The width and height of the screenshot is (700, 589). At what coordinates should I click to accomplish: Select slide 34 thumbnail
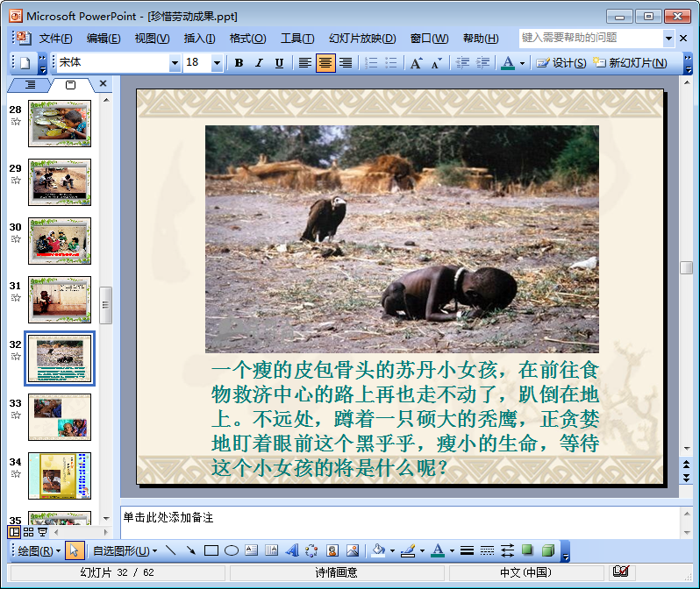click(x=60, y=476)
